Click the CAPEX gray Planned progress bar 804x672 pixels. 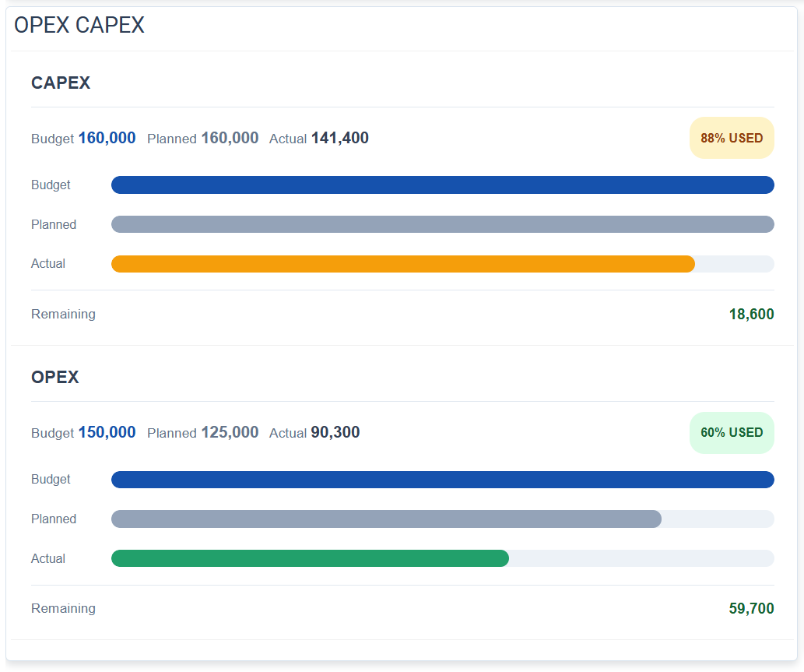(x=443, y=224)
